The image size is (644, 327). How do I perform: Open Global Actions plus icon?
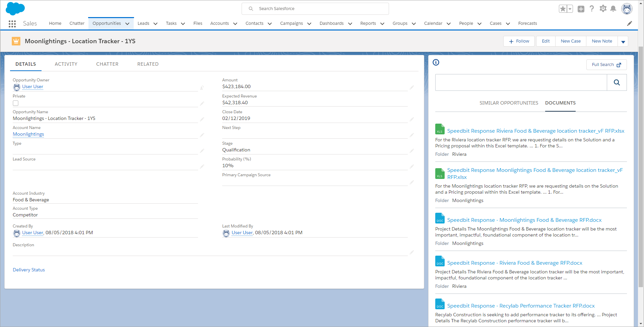[581, 9]
